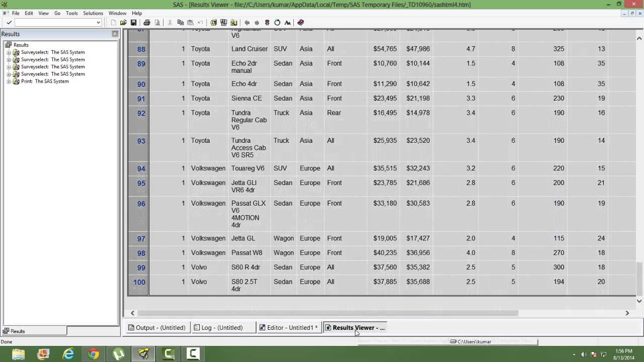Click the Copy icon in the toolbar

(180, 23)
